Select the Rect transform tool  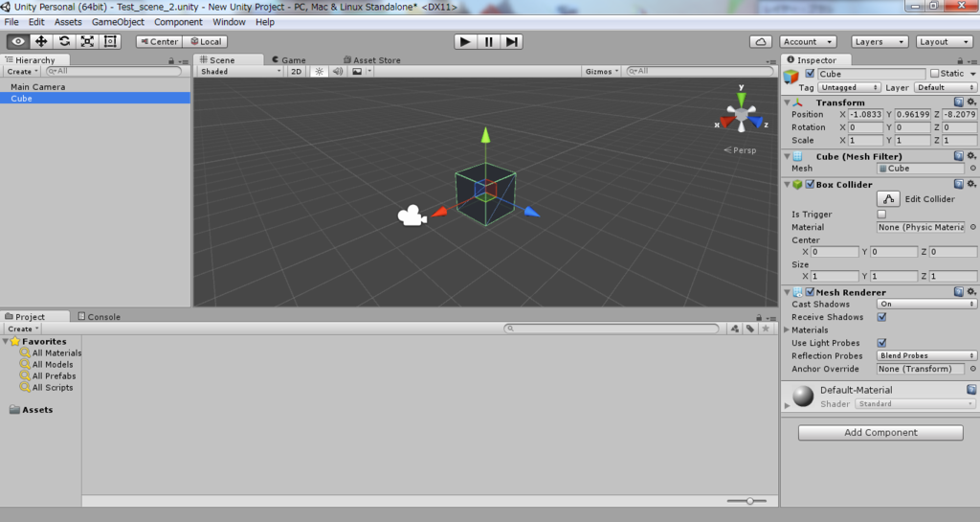[x=110, y=41]
